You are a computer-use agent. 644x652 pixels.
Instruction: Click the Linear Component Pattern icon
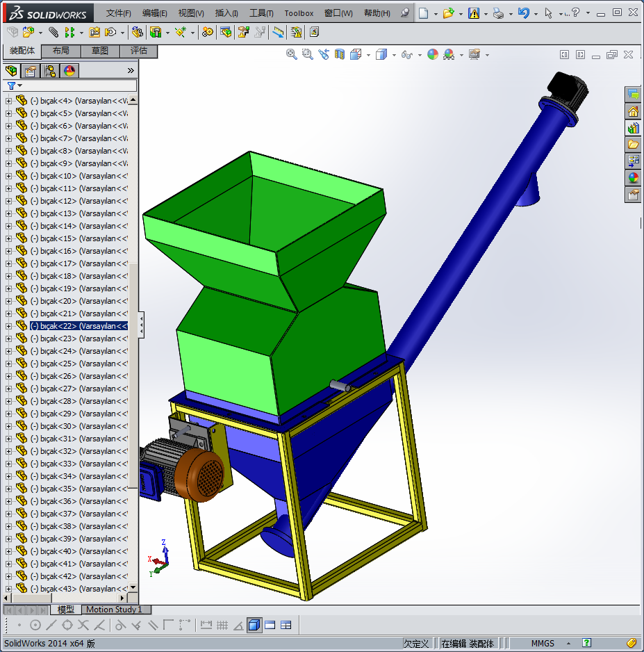[x=69, y=32]
